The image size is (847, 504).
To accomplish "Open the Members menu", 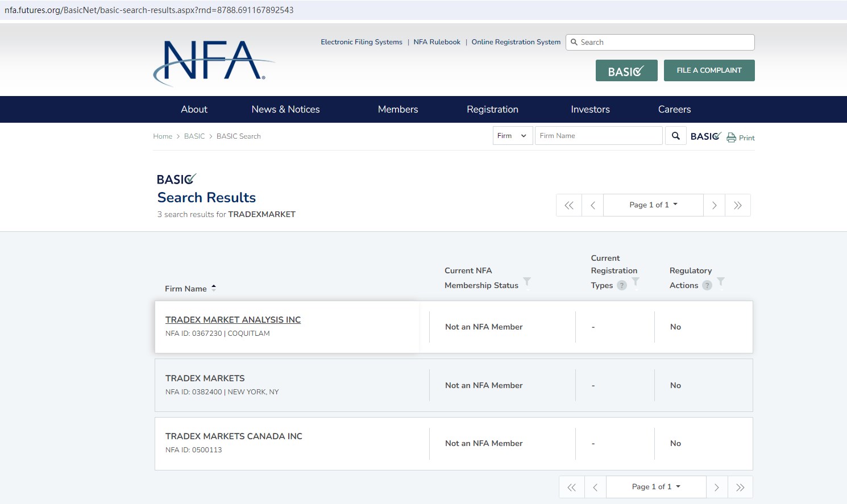I will (x=398, y=110).
